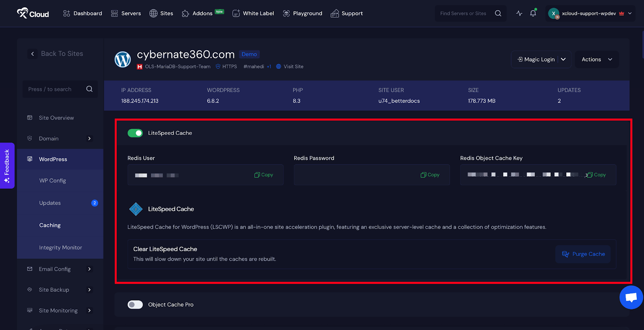Click the xCloud logo
This screenshot has height=330, width=644.
pos(33,13)
